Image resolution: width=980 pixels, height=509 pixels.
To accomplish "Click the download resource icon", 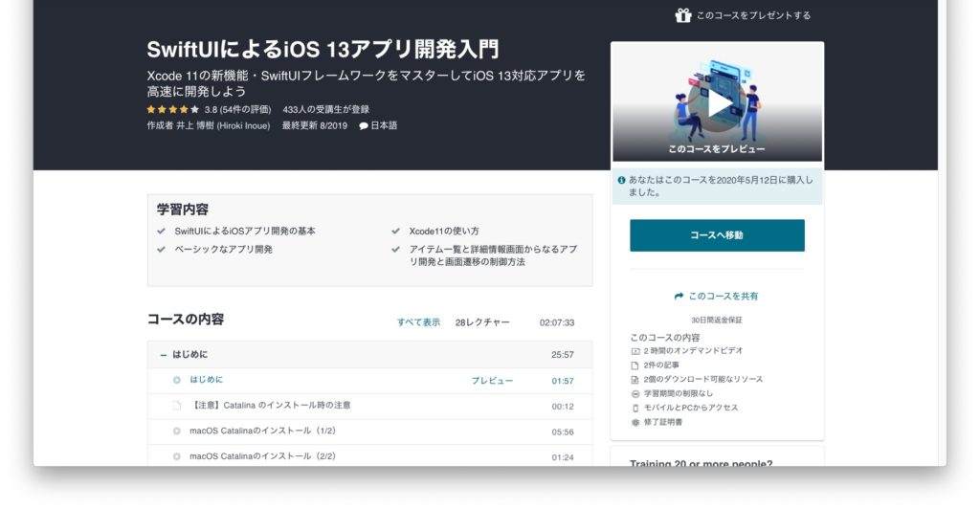I will pyautogui.click(x=635, y=380).
